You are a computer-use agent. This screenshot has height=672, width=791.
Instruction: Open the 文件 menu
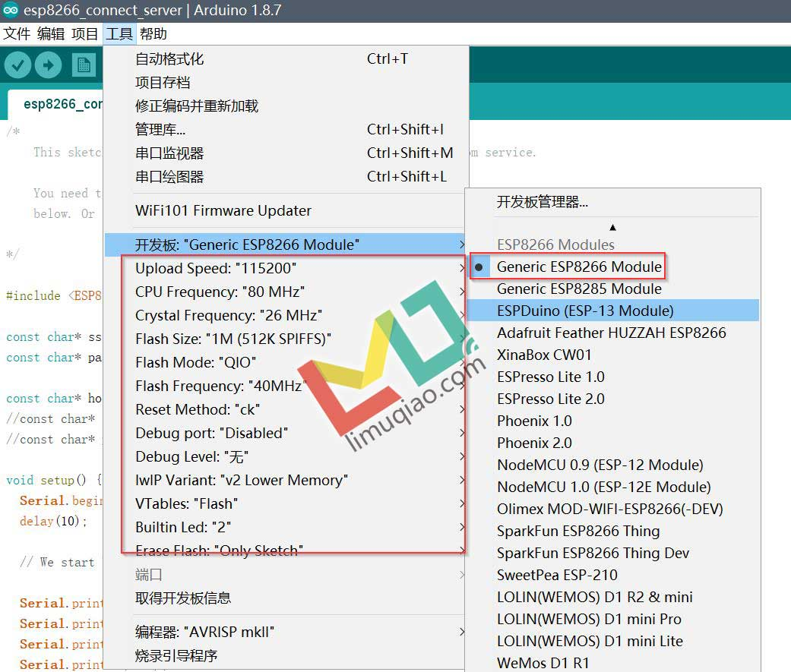coord(17,33)
